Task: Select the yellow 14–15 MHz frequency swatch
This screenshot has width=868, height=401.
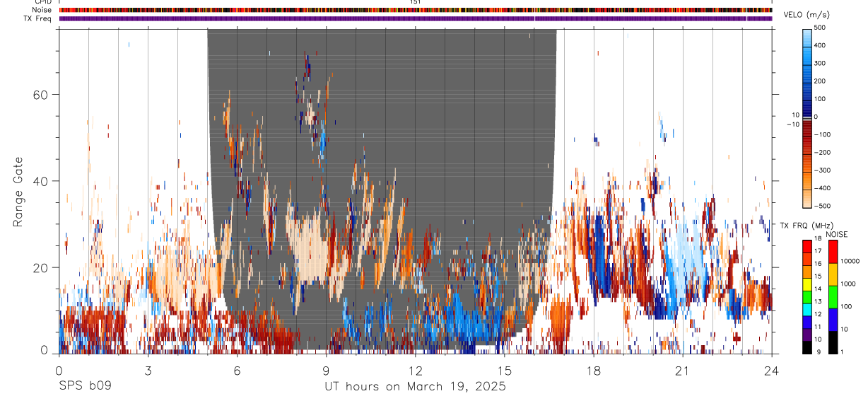Action: tap(807, 284)
